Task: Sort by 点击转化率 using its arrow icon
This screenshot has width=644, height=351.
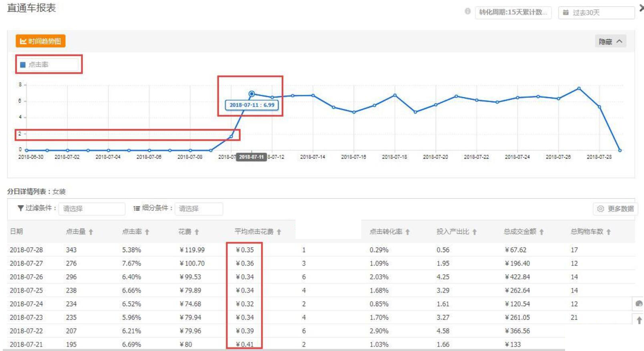Action: pyautogui.click(x=407, y=232)
